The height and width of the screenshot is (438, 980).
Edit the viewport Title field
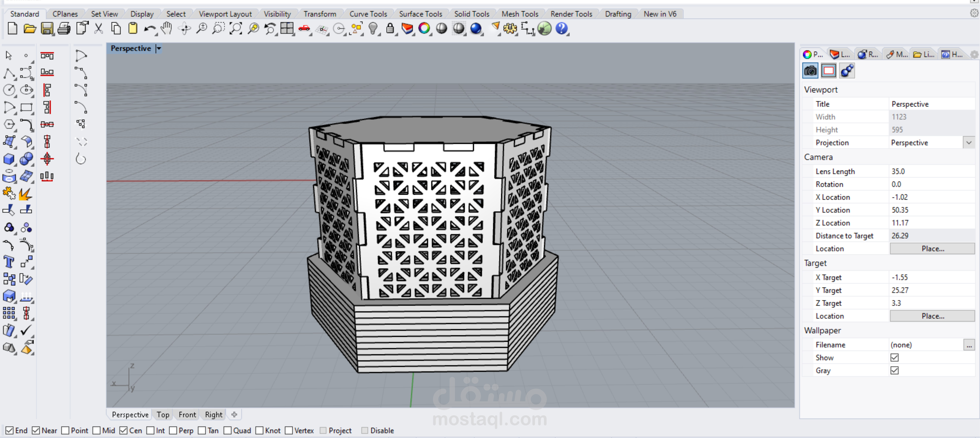click(932, 104)
